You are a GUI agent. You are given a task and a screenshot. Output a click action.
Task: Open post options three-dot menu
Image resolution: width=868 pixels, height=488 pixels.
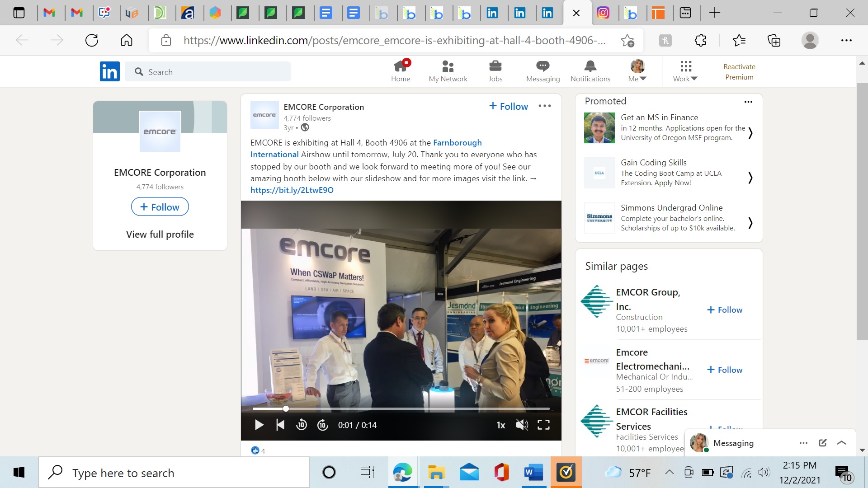pos(545,106)
